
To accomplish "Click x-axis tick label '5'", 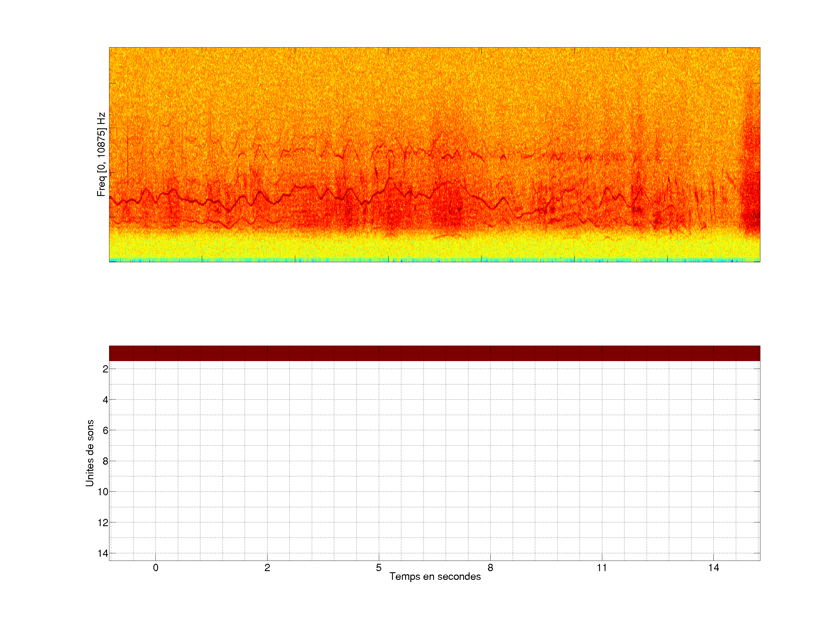I will [x=379, y=568].
